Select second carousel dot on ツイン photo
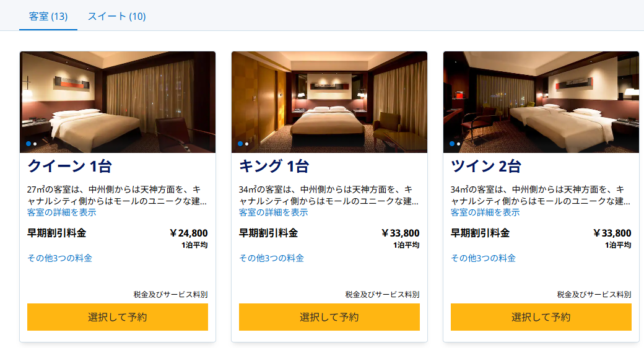This screenshot has width=644, height=348. click(459, 144)
